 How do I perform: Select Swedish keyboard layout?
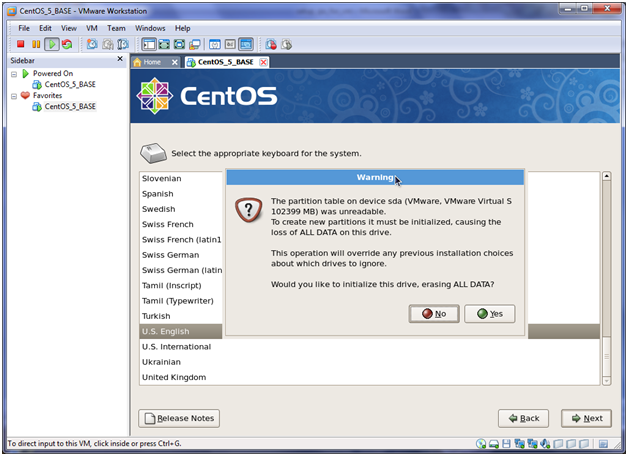[159, 209]
